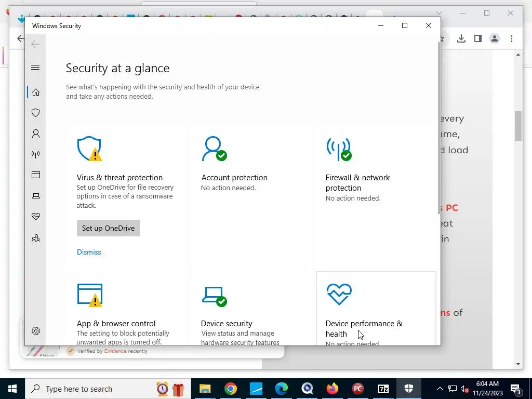Click the Security at a glance title

(x=117, y=68)
